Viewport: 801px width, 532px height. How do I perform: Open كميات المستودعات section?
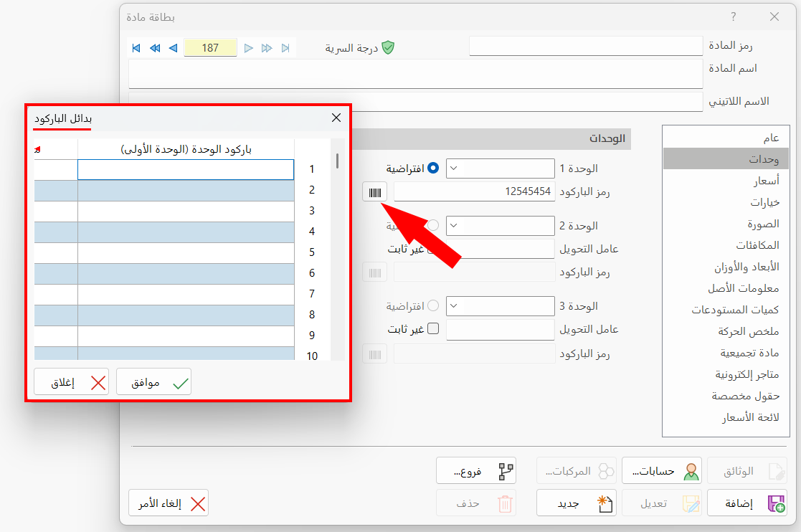coord(726,310)
